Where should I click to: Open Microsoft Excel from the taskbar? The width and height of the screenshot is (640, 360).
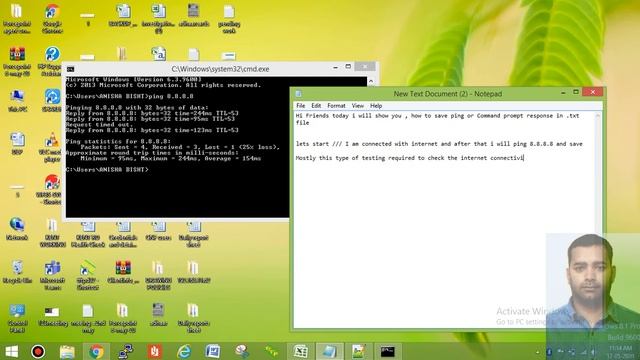pyautogui.click(x=300, y=351)
